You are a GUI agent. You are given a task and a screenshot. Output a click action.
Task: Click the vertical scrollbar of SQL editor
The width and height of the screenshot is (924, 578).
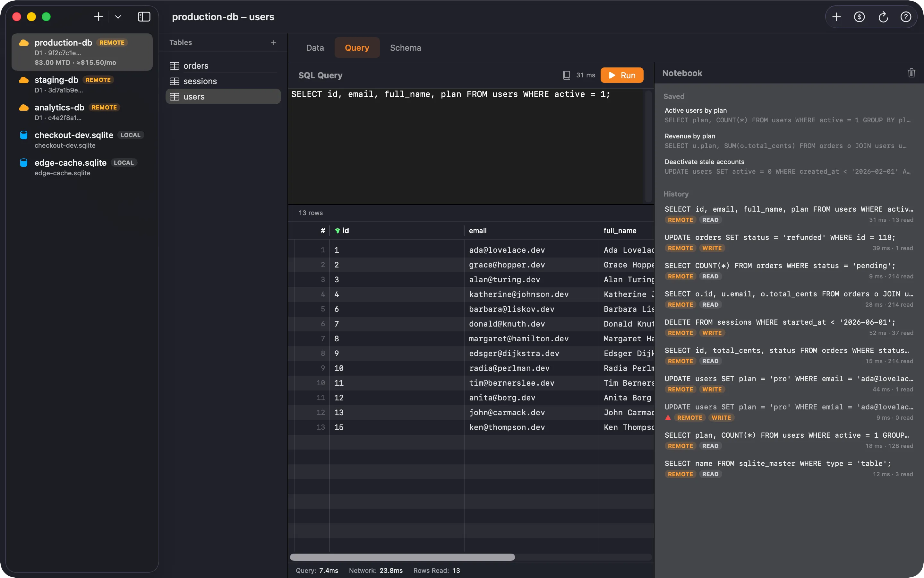[x=648, y=146]
